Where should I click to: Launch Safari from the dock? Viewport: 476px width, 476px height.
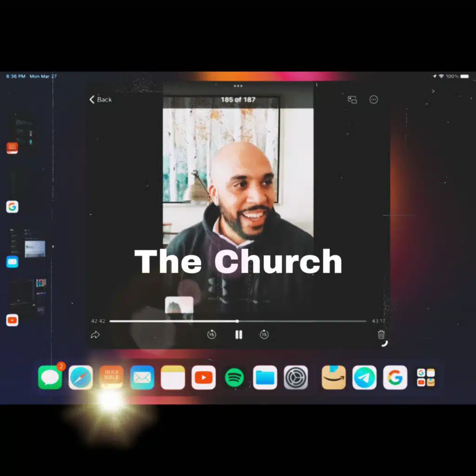pyautogui.click(x=81, y=377)
